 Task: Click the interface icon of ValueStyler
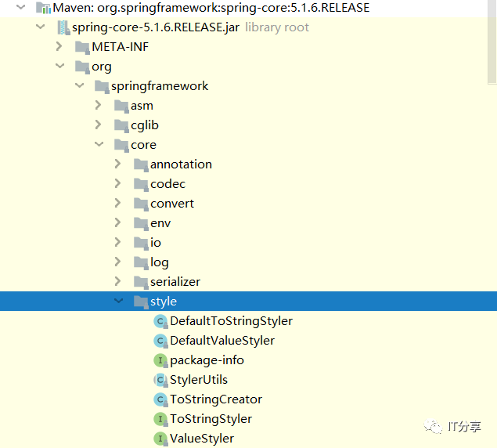pos(160,439)
